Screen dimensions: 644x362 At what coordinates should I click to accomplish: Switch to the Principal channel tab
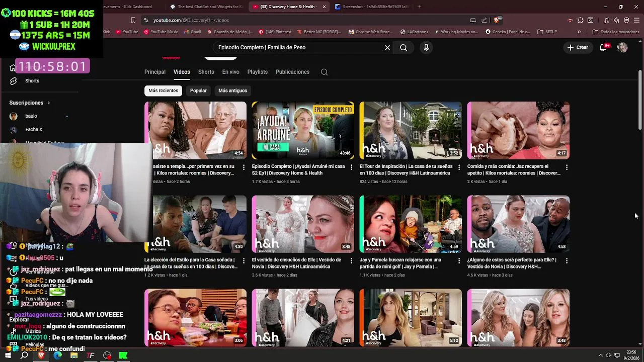[155, 72]
